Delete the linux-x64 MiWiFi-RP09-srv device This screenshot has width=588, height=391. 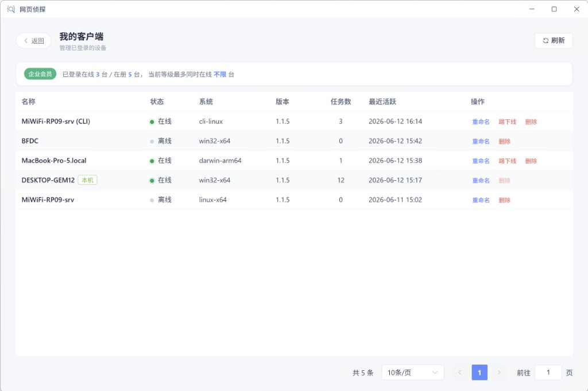(x=504, y=200)
